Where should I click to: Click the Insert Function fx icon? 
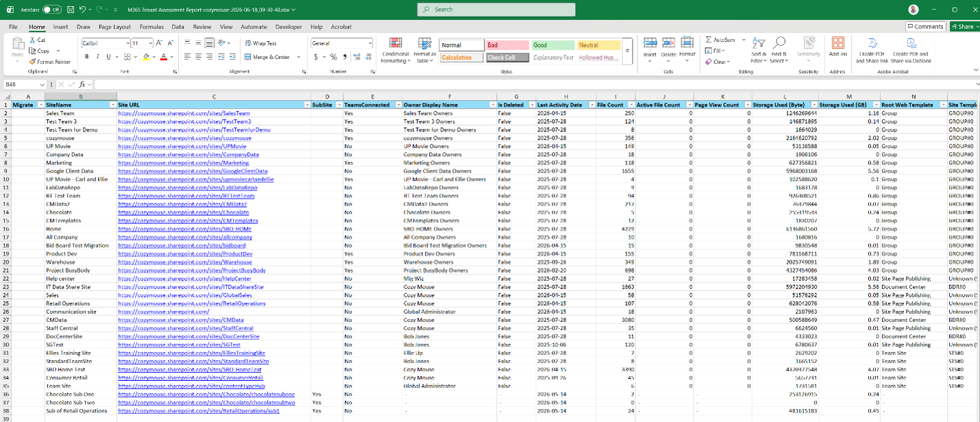(82, 84)
